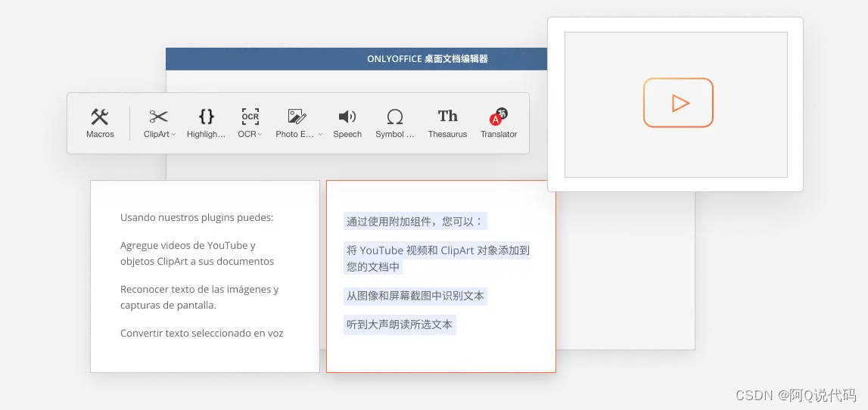868x410 pixels.
Task: Click 'Convertir texto seleccionado en voz'
Action: 201,333
